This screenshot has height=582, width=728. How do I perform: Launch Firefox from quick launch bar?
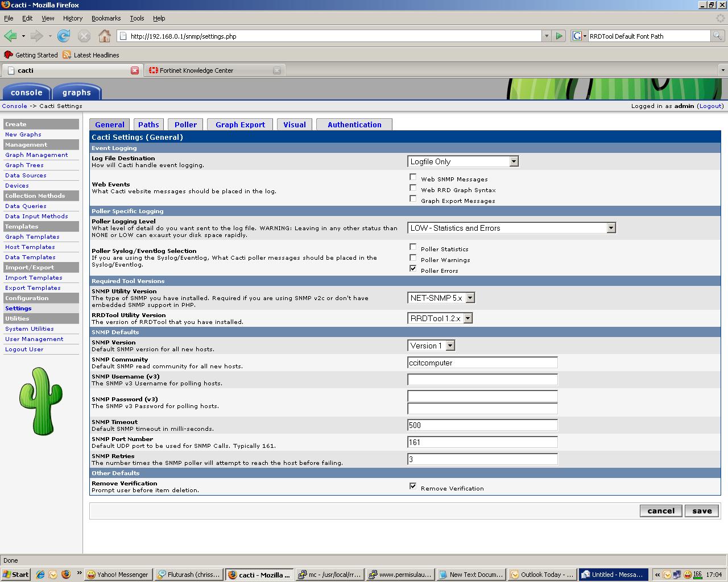pos(65,575)
